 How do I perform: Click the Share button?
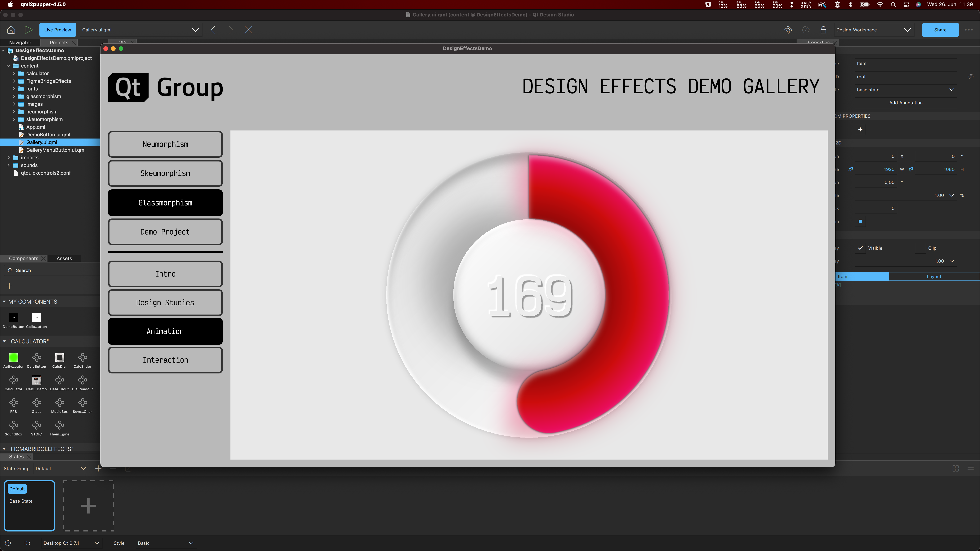pos(940,30)
